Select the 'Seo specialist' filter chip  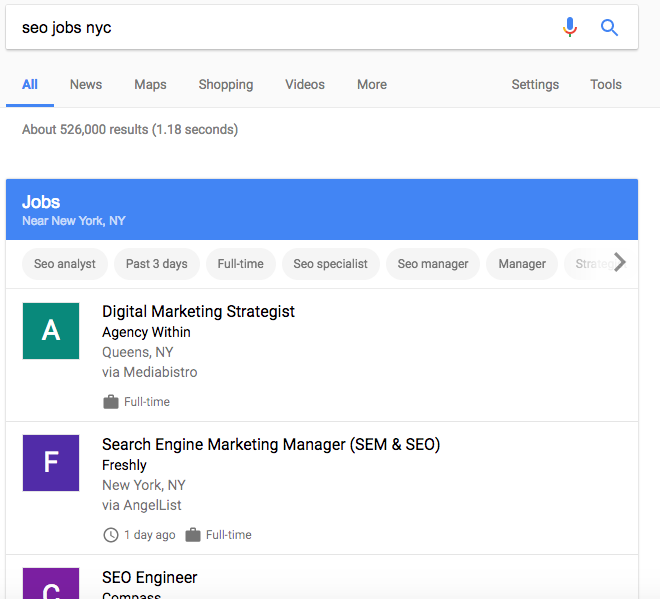(x=330, y=264)
